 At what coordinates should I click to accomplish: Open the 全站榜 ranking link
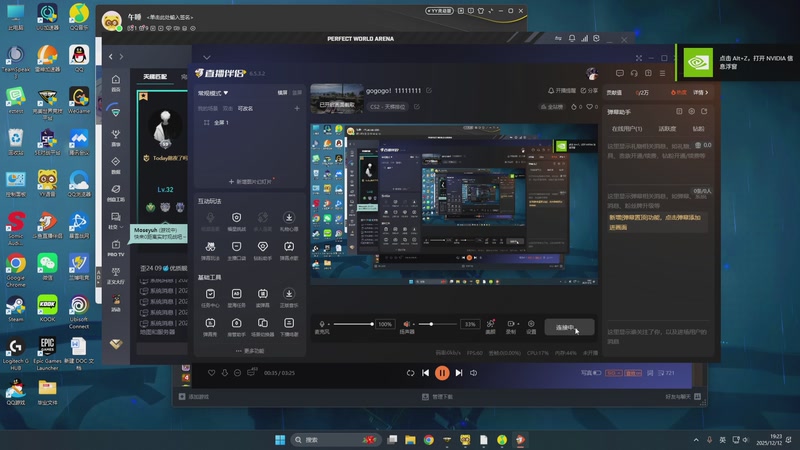[552, 107]
